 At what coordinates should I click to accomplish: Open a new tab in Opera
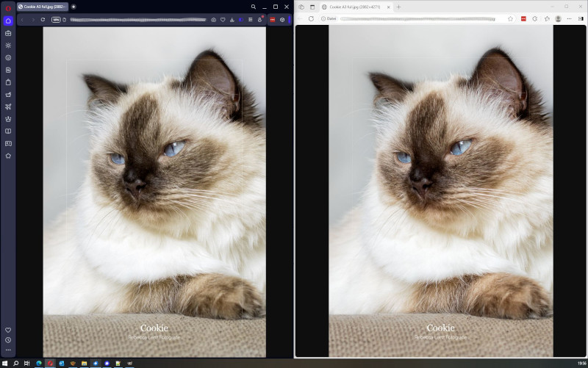[x=73, y=7]
